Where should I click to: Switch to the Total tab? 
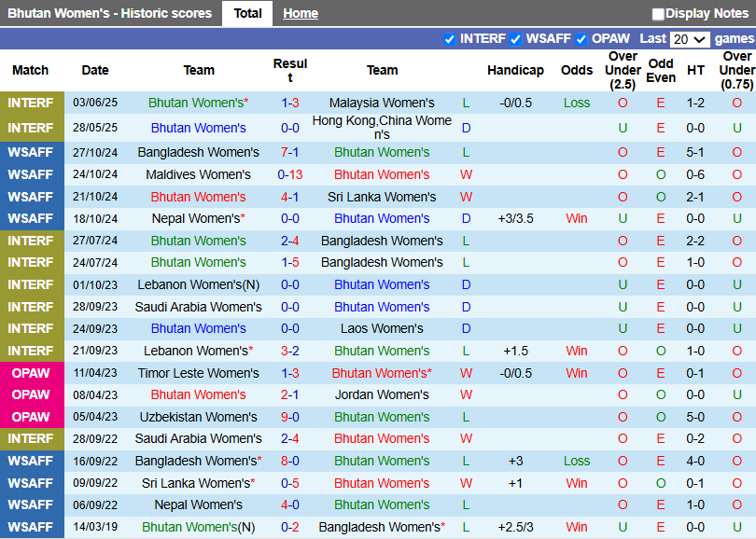coord(248,13)
